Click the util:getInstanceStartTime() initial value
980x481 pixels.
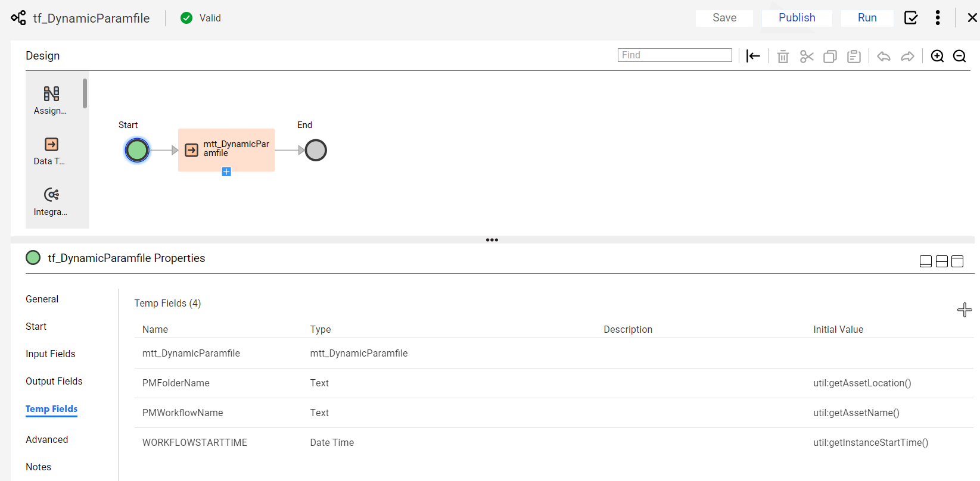[871, 443]
